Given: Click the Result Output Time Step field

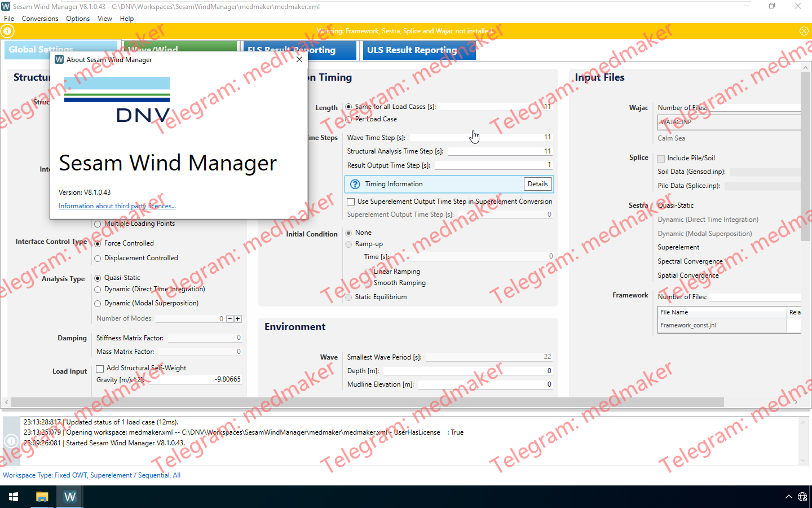Looking at the screenshot, I should [x=493, y=165].
